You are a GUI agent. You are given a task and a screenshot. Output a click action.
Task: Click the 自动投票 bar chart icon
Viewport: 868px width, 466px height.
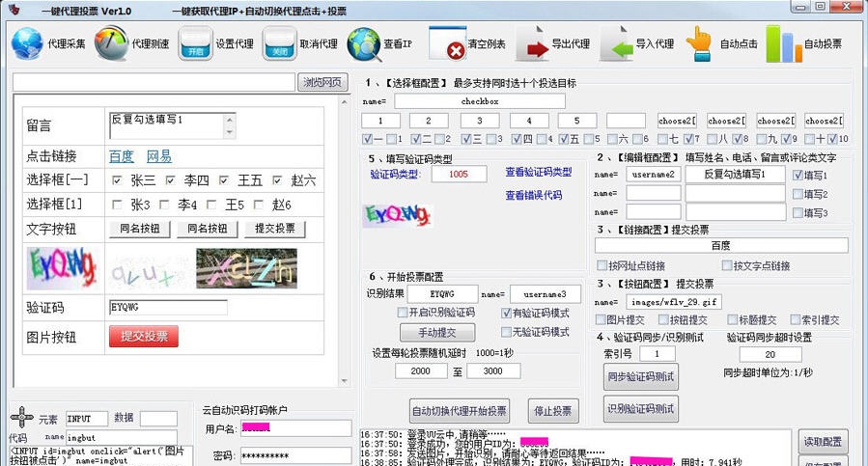[784, 43]
